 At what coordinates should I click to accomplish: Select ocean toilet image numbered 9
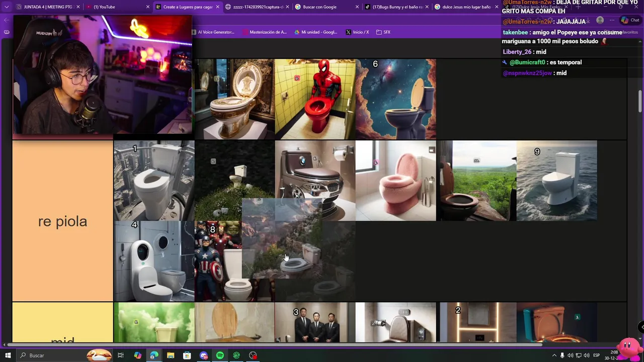556,180
